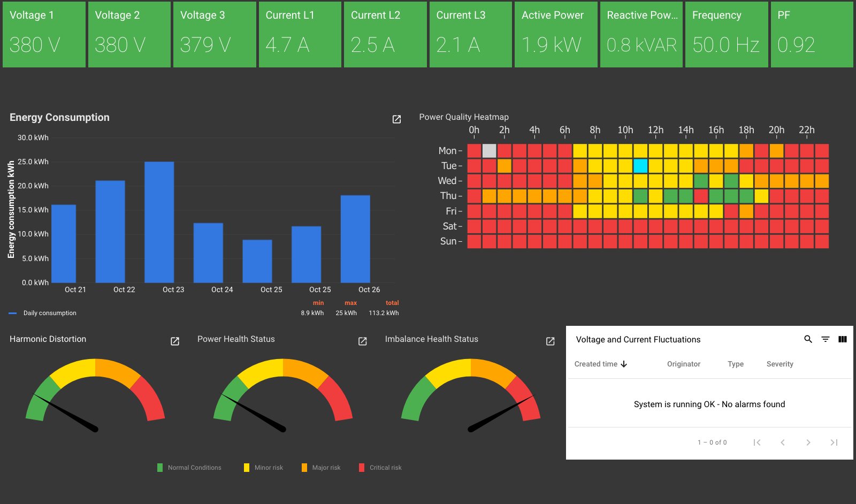Click Voltage and Current Fluctuations title

(638, 339)
